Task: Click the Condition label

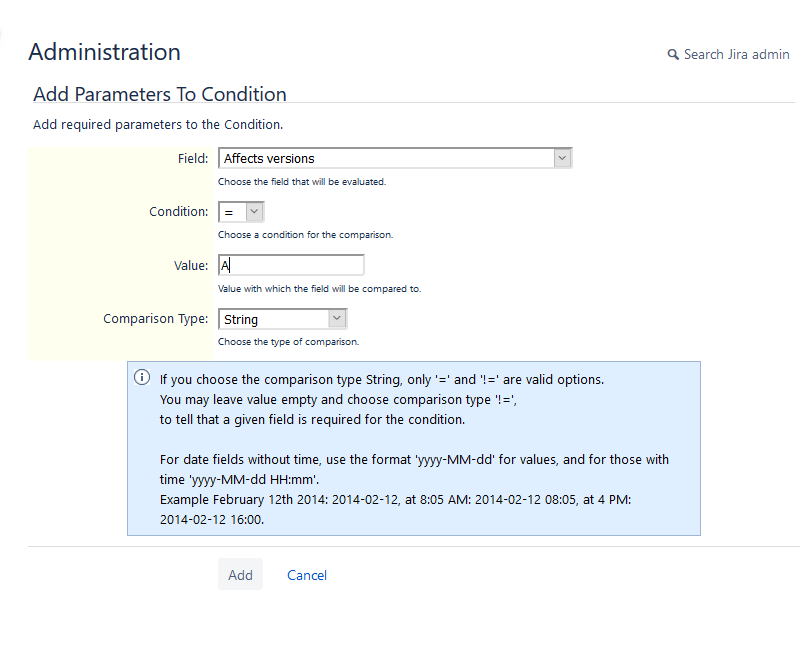Action: (178, 212)
